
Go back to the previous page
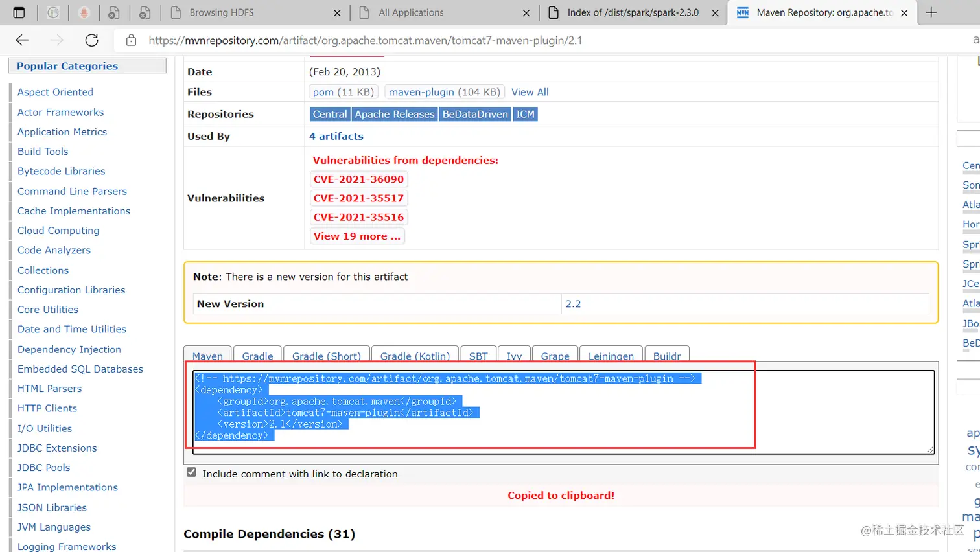(22, 40)
